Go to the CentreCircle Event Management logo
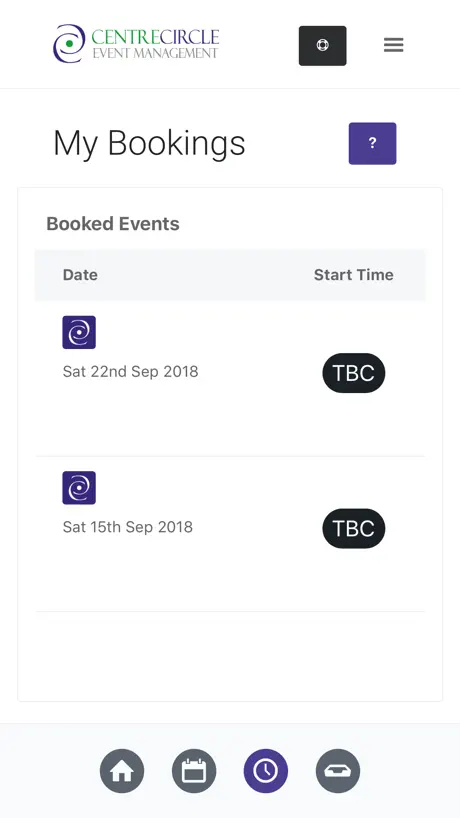460x818 pixels. pos(136,44)
